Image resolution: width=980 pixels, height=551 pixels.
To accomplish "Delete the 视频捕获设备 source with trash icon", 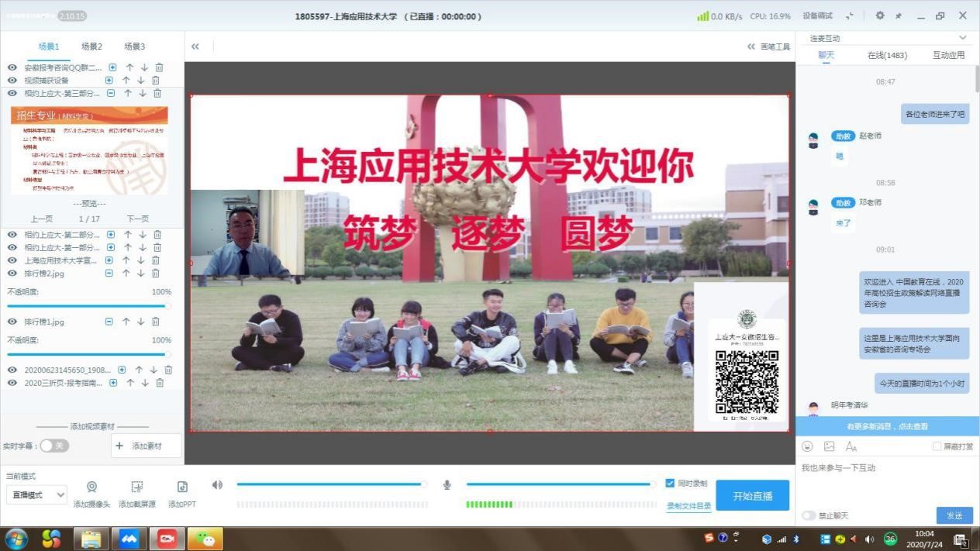I will point(156,81).
